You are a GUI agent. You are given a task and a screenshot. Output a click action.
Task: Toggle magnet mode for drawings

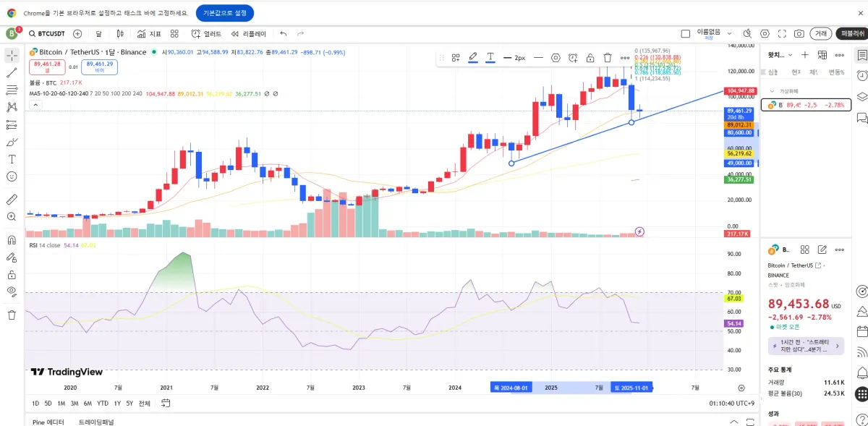click(12, 239)
